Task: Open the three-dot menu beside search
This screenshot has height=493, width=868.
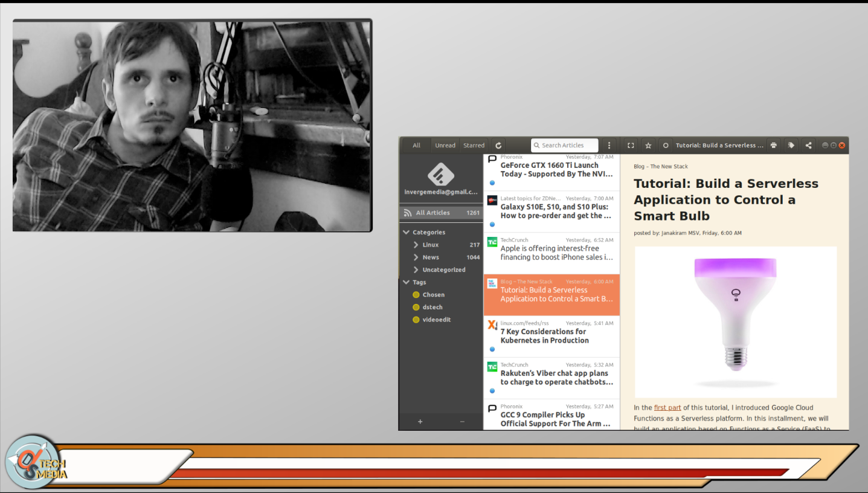Action: click(x=609, y=146)
